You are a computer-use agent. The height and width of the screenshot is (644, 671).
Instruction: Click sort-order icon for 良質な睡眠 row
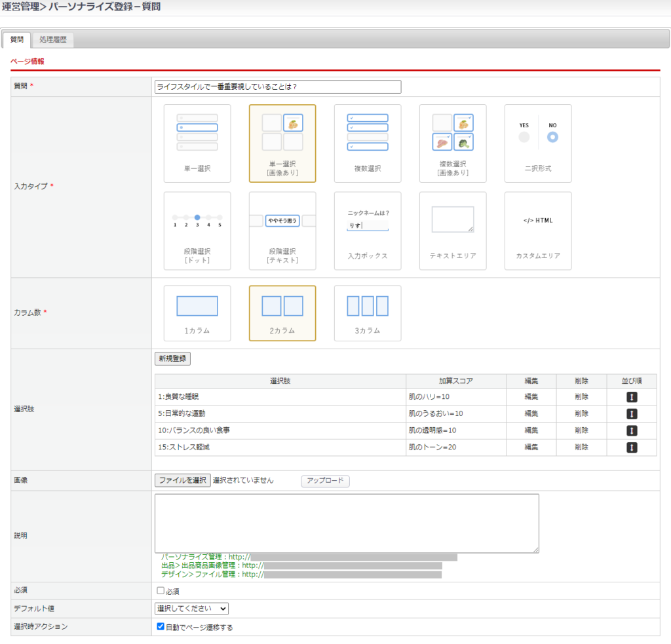pos(632,397)
